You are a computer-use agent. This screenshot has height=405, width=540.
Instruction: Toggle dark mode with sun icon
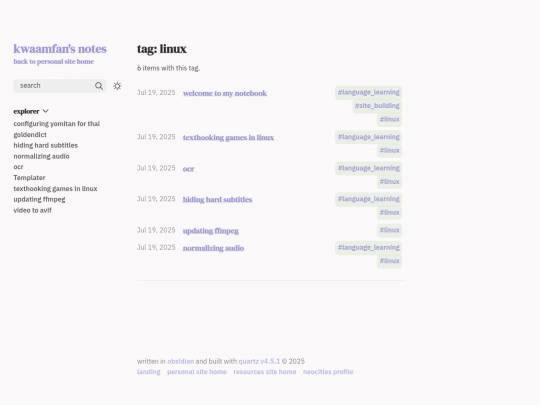coord(117,86)
